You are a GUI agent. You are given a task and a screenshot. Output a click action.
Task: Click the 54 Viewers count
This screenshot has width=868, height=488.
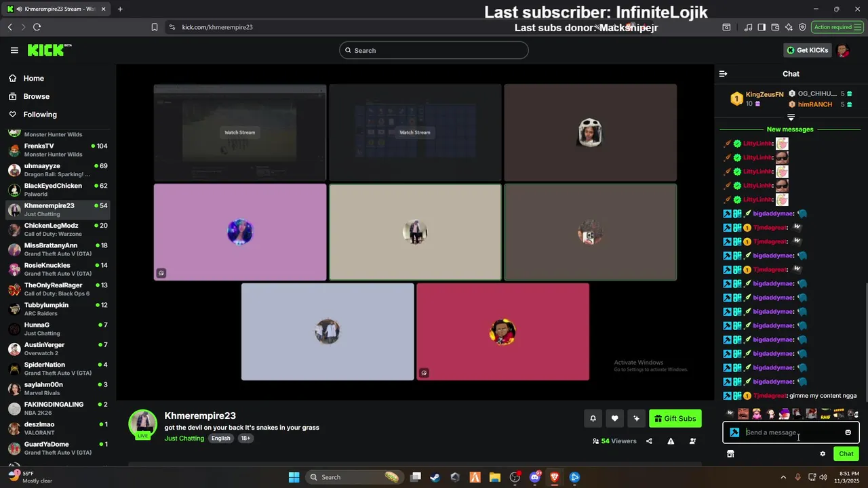614,441
